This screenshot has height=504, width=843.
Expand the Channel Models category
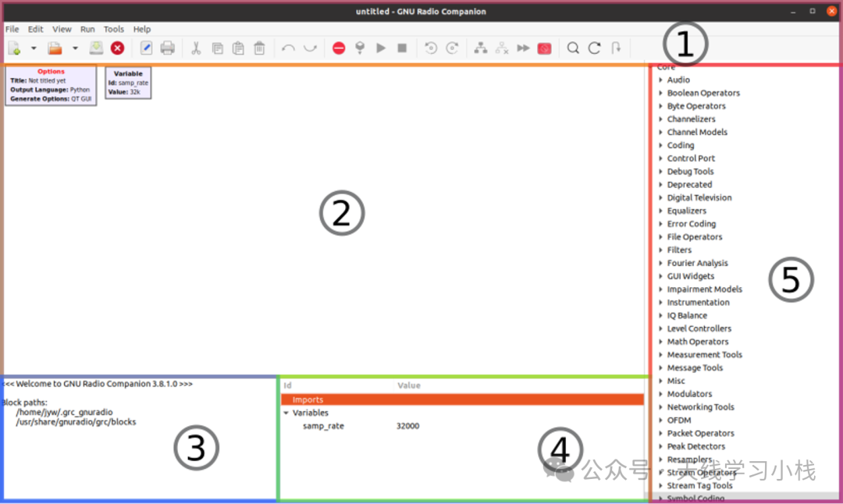coord(661,132)
